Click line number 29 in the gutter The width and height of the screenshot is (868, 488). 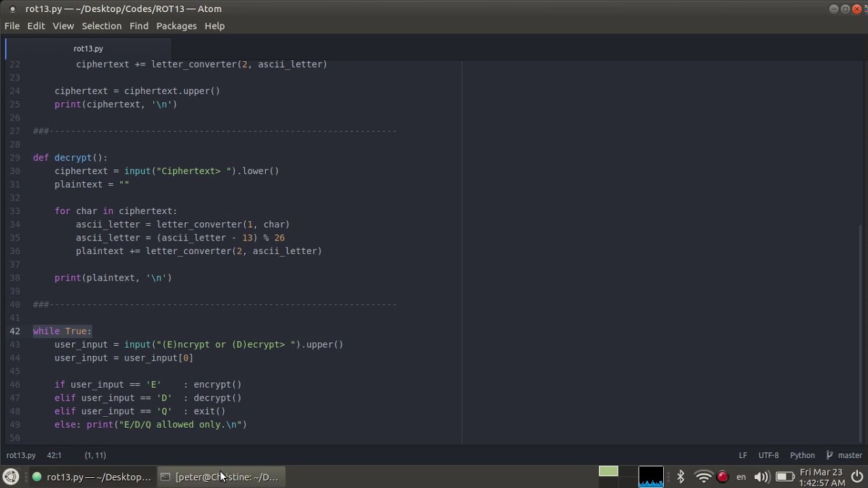pos(15,157)
